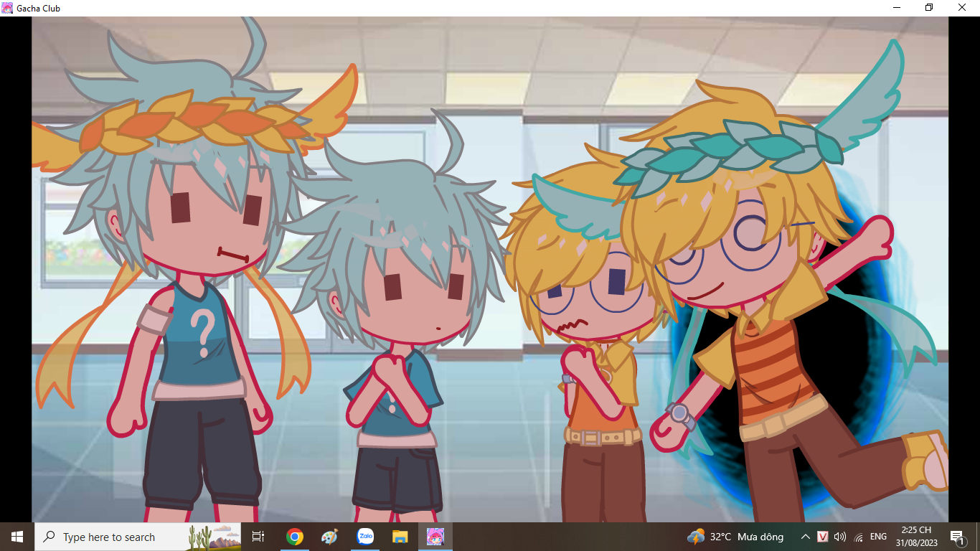Open the Wi-Fi network panel
This screenshot has height=551, width=980.
[859, 537]
